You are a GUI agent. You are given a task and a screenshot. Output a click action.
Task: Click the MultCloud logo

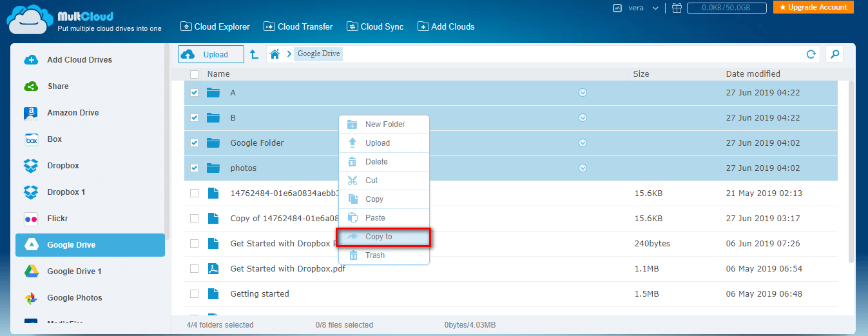click(84, 19)
